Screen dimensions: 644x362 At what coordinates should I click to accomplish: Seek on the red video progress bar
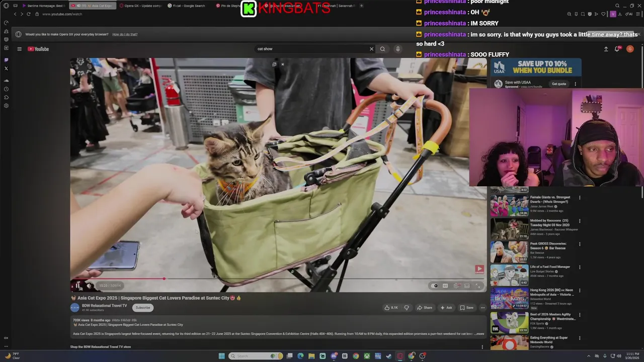278,279
